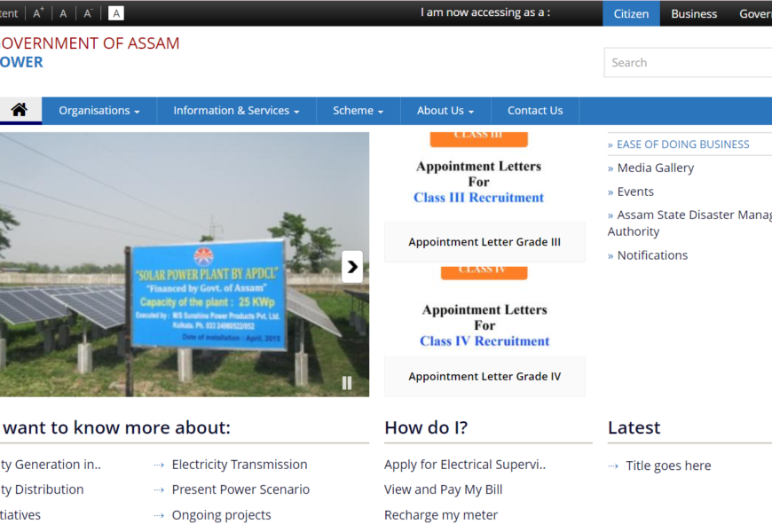Switch to Business access mode

(694, 13)
